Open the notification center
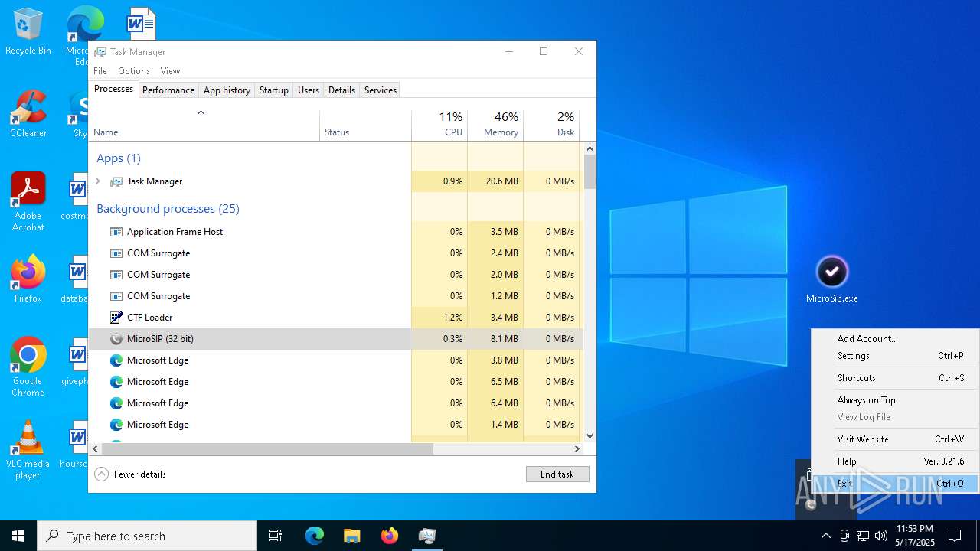 pyautogui.click(x=955, y=536)
